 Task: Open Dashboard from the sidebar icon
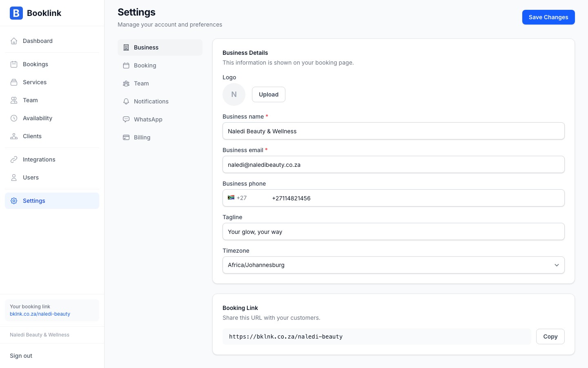click(14, 41)
